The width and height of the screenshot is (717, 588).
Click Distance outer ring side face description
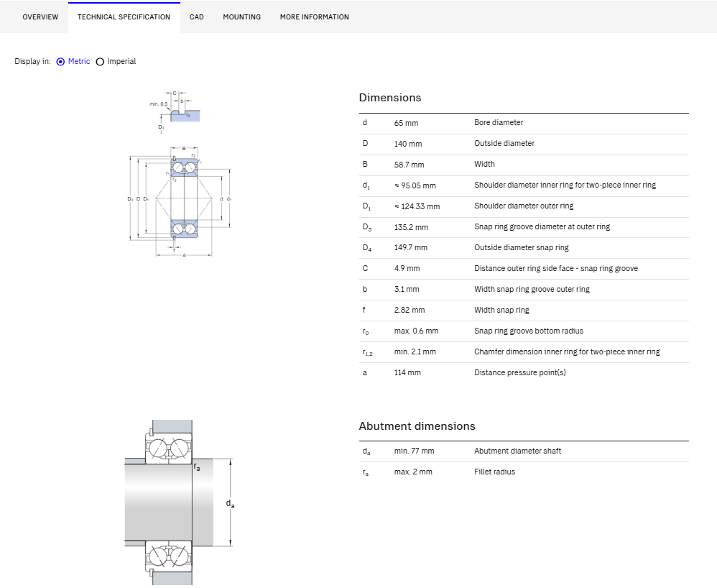pos(556,269)
